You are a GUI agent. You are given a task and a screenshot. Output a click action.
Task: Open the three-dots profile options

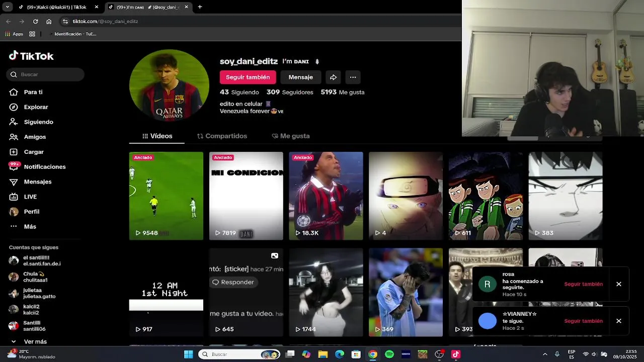pos(353,77)
